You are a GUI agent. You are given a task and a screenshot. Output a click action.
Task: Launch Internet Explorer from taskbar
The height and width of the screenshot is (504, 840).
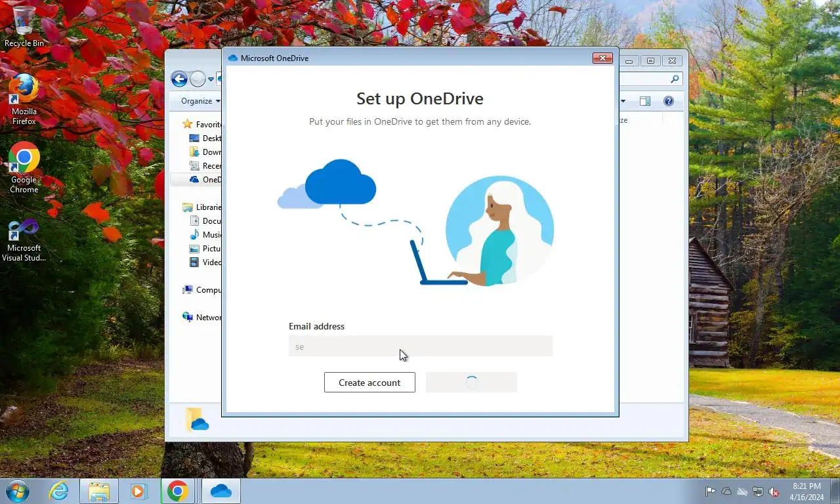pos(59,491)
